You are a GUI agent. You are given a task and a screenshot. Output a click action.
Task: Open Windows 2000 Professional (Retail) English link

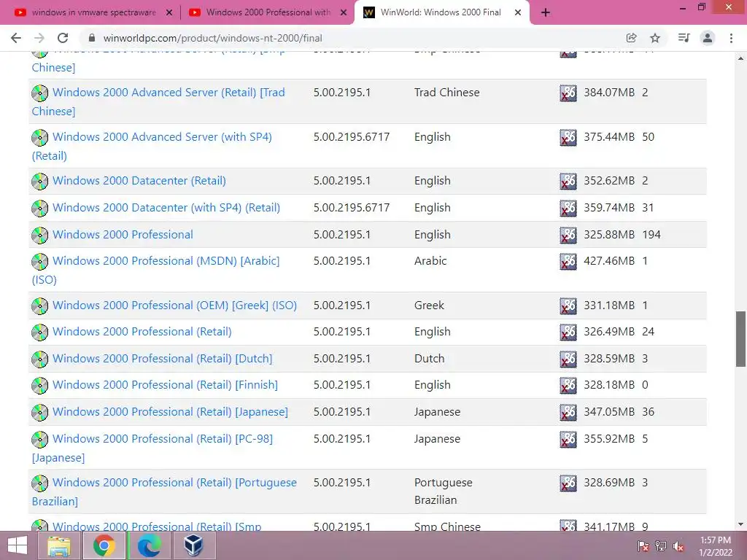click(142, 332)
